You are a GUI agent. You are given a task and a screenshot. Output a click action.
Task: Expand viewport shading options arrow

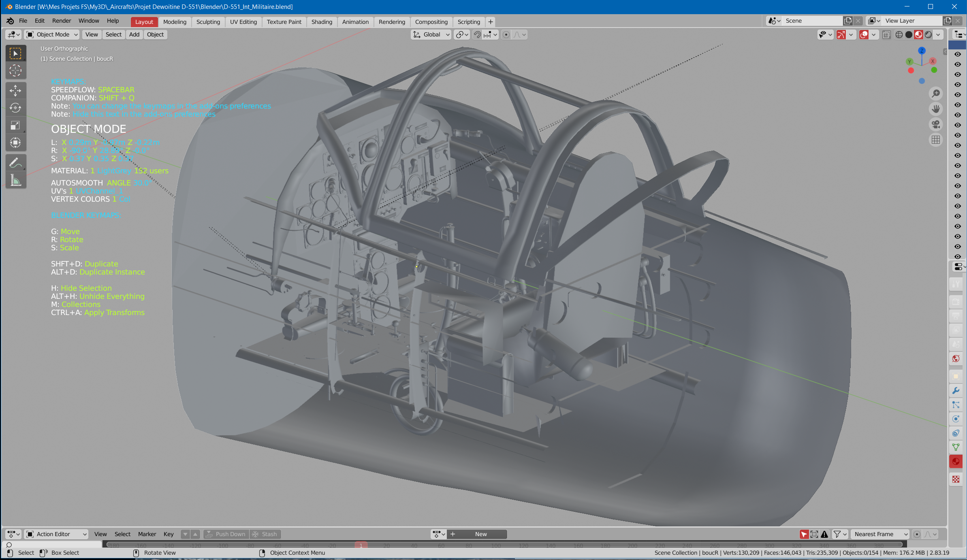(938, 35)
